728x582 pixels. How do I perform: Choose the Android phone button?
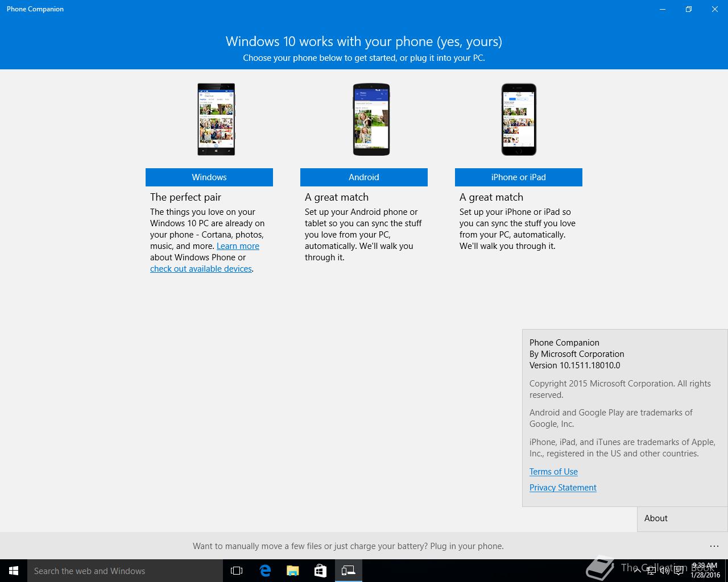364,177
